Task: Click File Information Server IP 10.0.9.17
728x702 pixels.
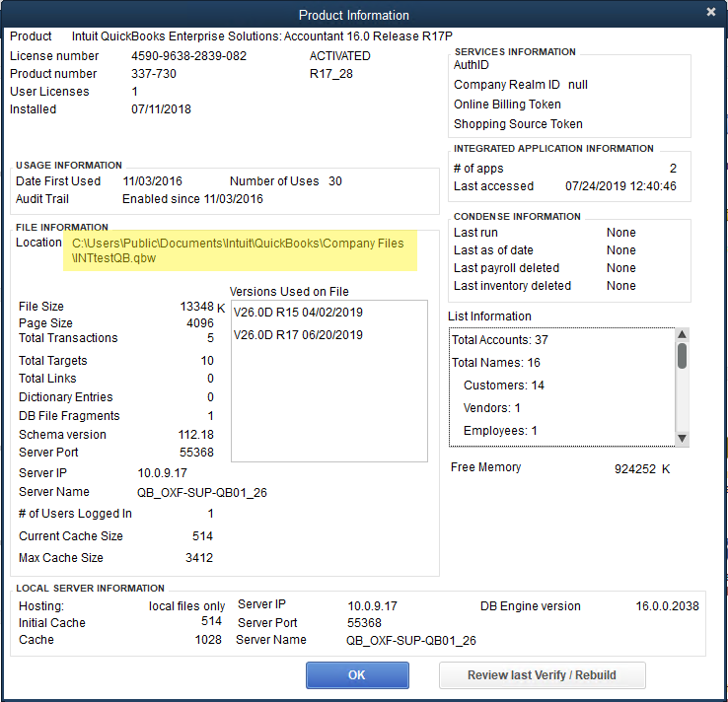Action: click(x=163, y=473)
